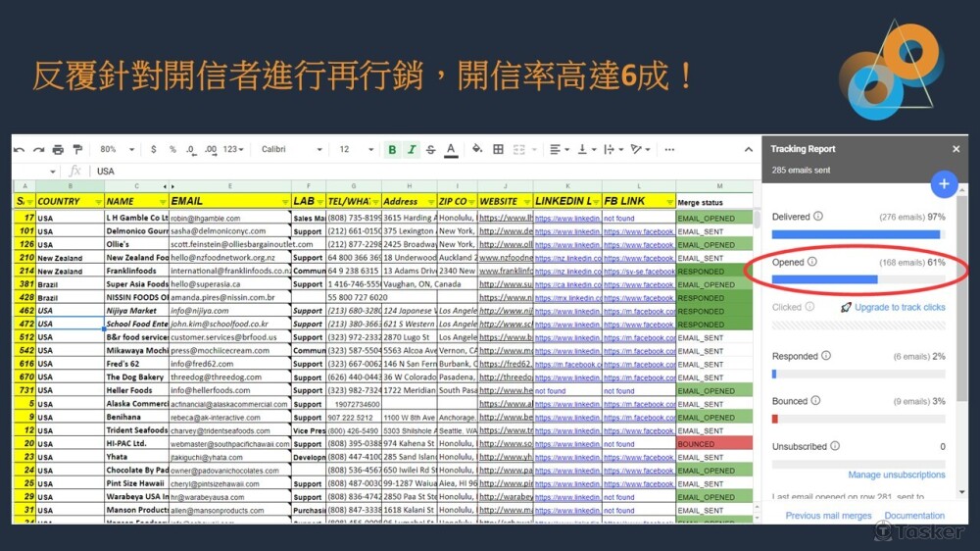980x551 pixels.
Task: Open the horizontal align dropdown
Action: tap(560, 149)
